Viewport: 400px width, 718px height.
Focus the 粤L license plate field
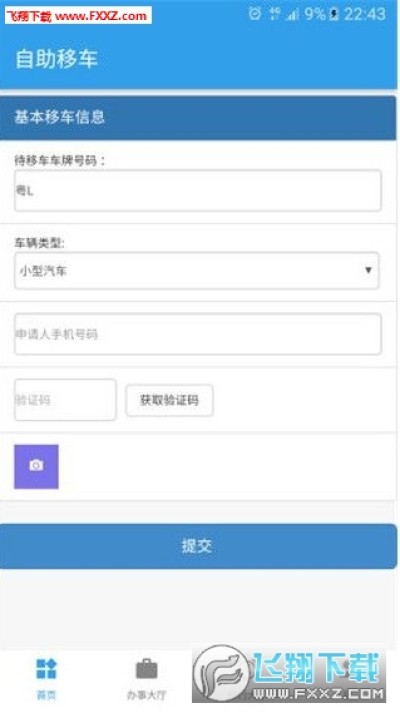198,190
